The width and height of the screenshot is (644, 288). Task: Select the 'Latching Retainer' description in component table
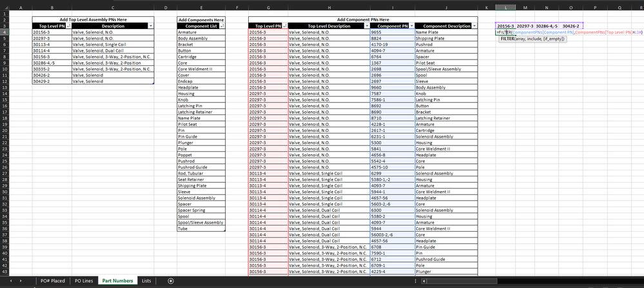446,118
